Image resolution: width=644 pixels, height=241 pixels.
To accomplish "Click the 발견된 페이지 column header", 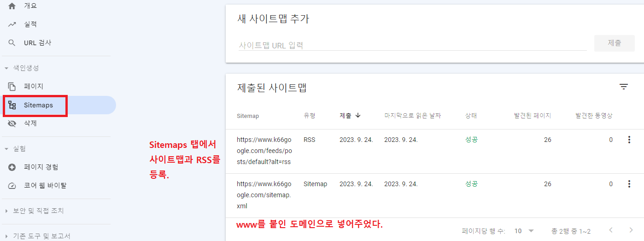I will click(533, 116).
